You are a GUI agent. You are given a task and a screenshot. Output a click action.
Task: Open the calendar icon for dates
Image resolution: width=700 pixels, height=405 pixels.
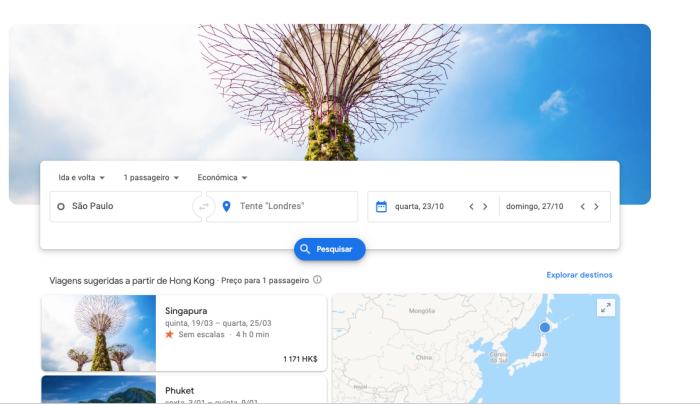pos(381,206)
